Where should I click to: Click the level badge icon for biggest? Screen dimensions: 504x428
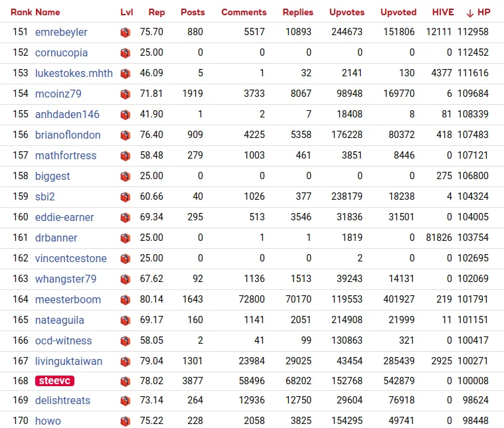[126, 177]
